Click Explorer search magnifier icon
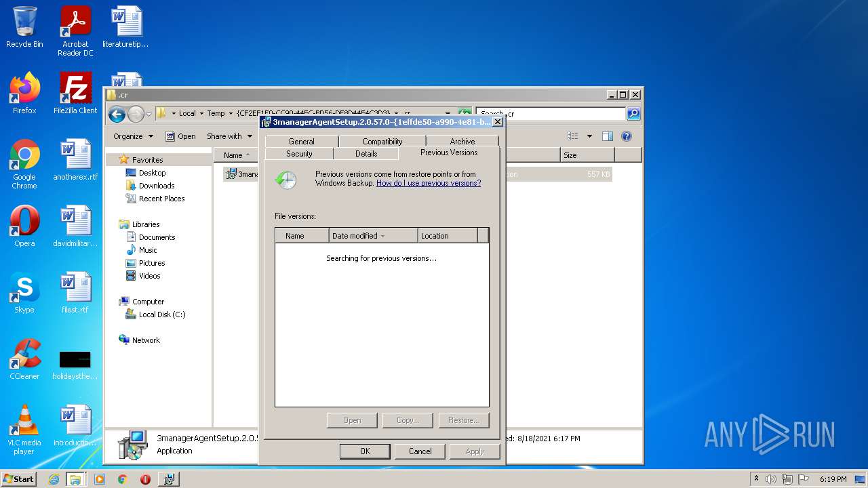Viewport: 868px width, 488px height. coord(633,114)
